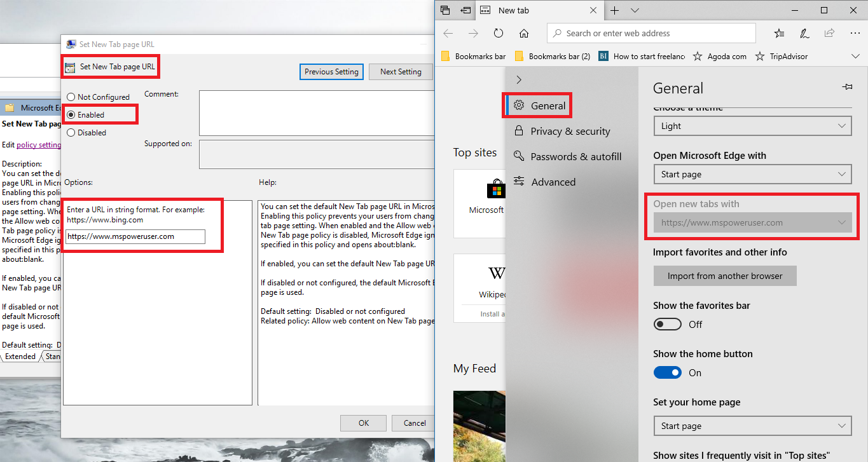Refresh the Edge page
Image resolution: width=868 pixels, height=462 pixels.
[499, 33]
